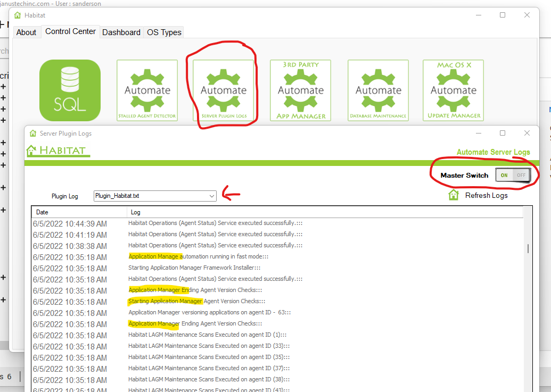Open the Stalled Agent Detector tile

click(x=147, y=90)
